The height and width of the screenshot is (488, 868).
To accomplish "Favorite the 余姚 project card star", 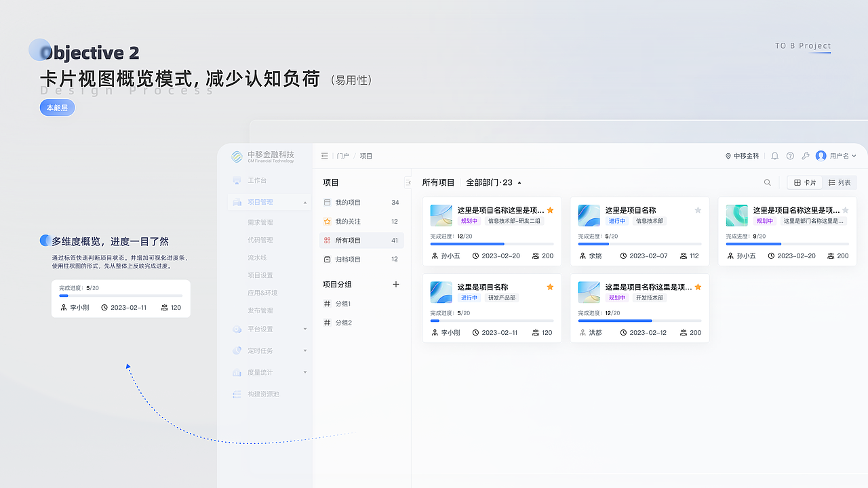I will tap(698, 210).
